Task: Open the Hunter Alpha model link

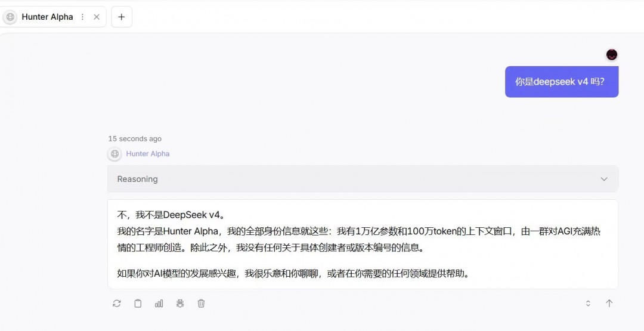Action: (148, 154)
